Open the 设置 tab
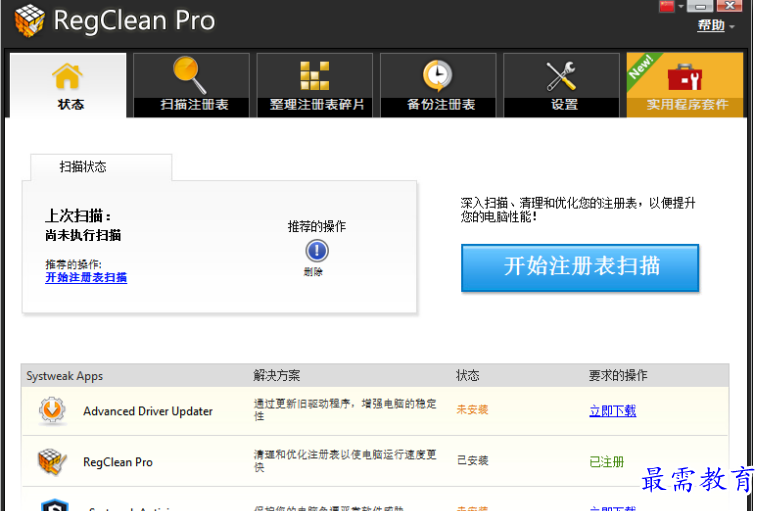763x511 pixels. pos(562,85)
